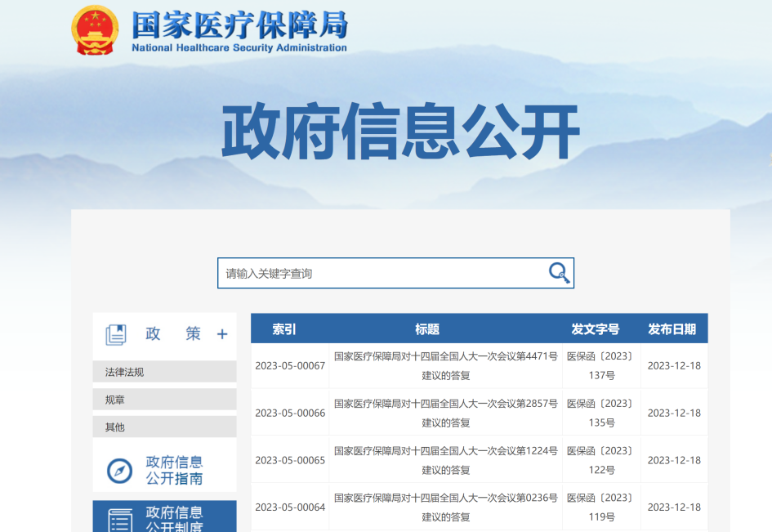This screenshot has width=772, height=532.
Task: Click document number 医保函〔2023〕137号
Action: (x=601, y=365)
